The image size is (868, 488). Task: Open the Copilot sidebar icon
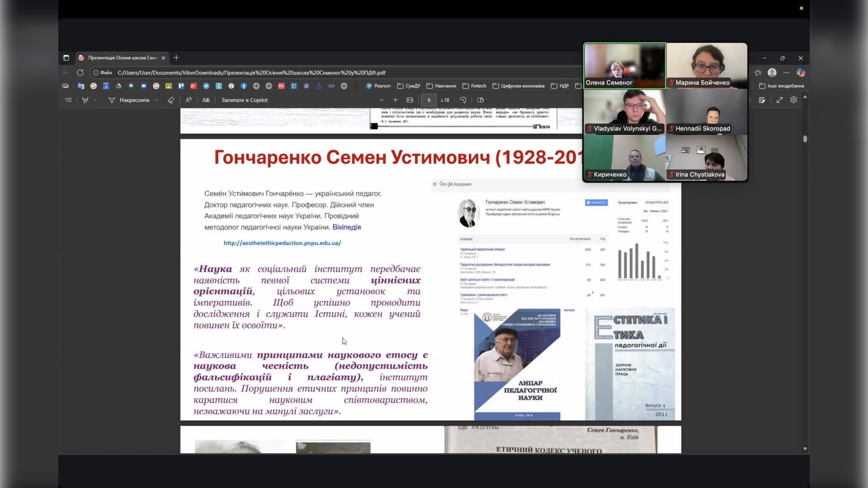pos(801,72)
